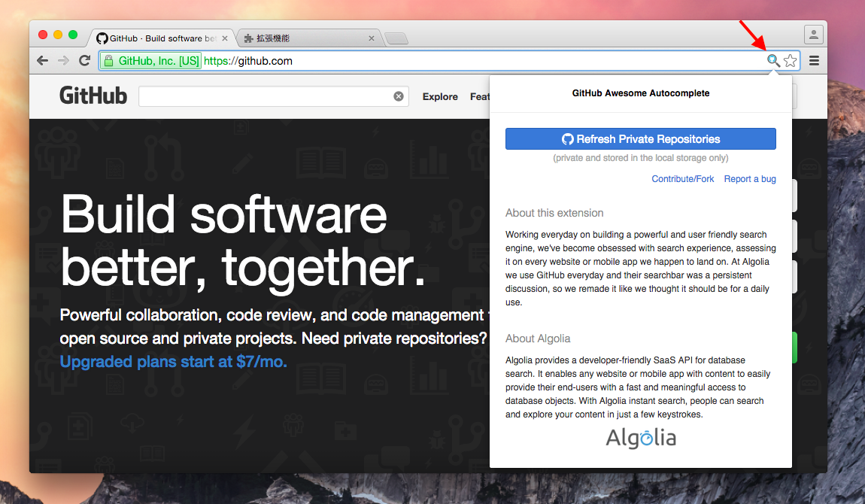The image size is (865, 504).
Task: Click the URL https://github.com in address bar
Action: tap(248, 61)
